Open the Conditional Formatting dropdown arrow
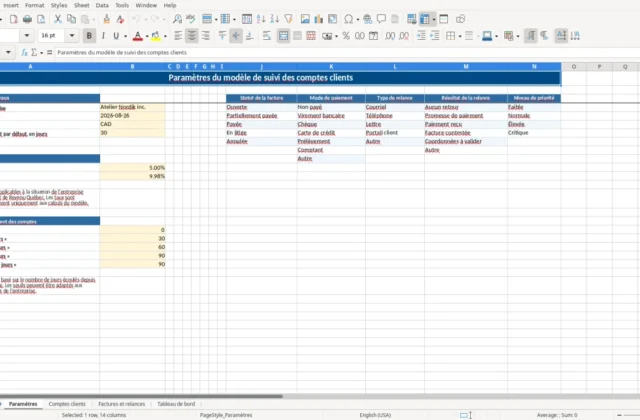The image size is (640, 420). click(x=518, y=36)
